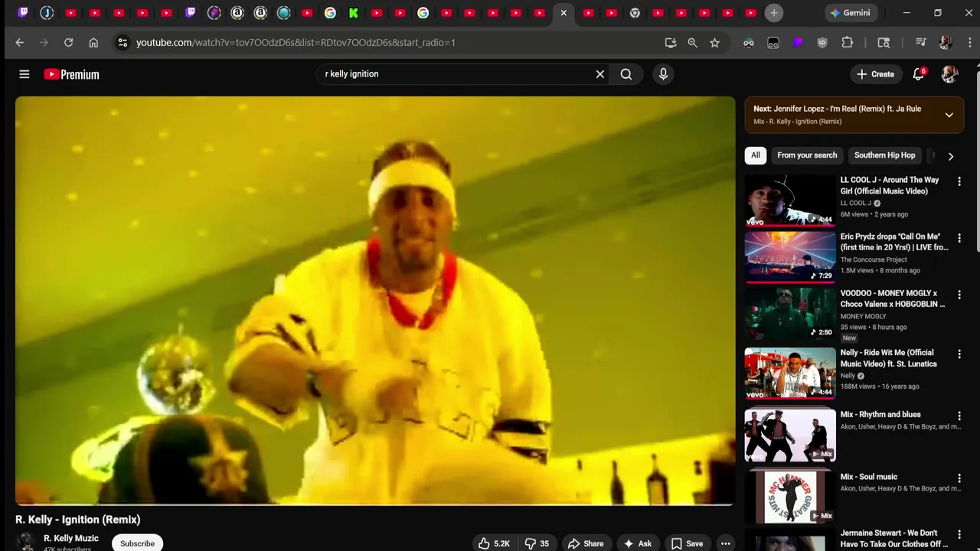Open options for LL COOL J video
This screenshot has width=980, height=551.
point(959,181)
